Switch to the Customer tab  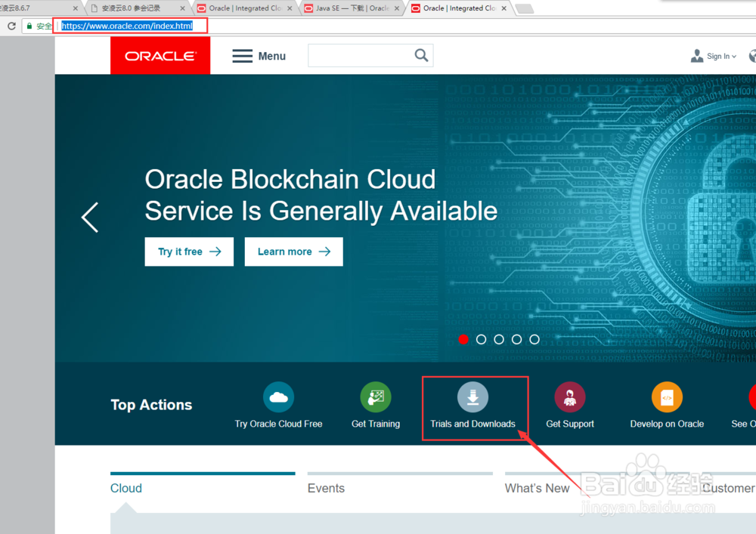pos(729,488)
